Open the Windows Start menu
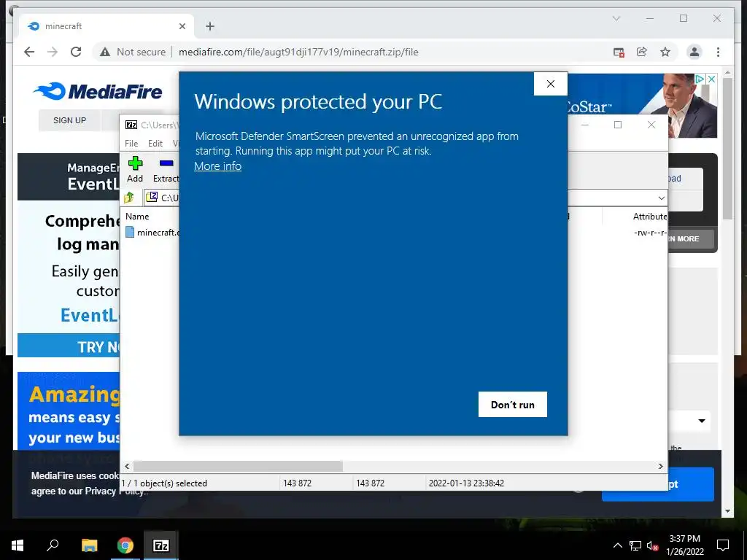The height and width of the screenshot is (560, 747). (18, 545)
